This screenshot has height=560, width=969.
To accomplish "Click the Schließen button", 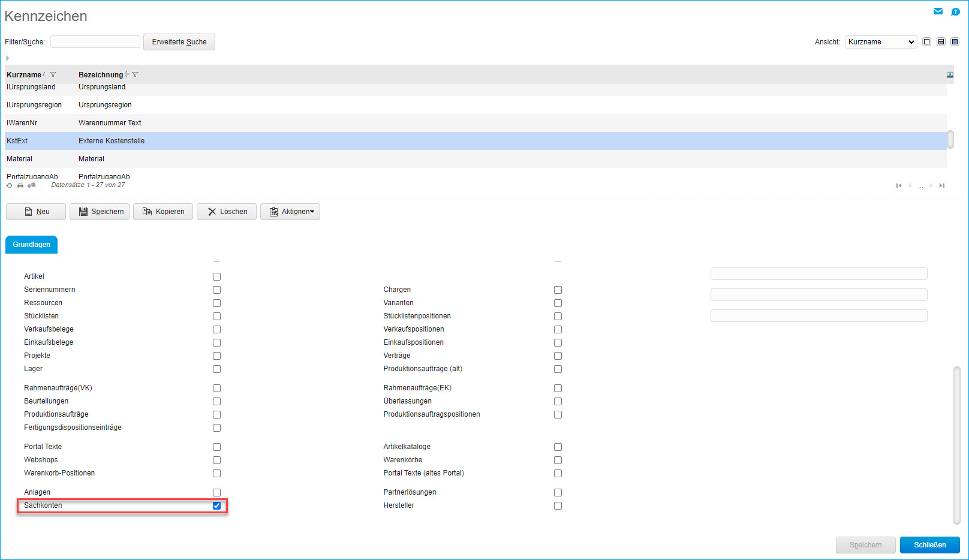I will [930, 545].
